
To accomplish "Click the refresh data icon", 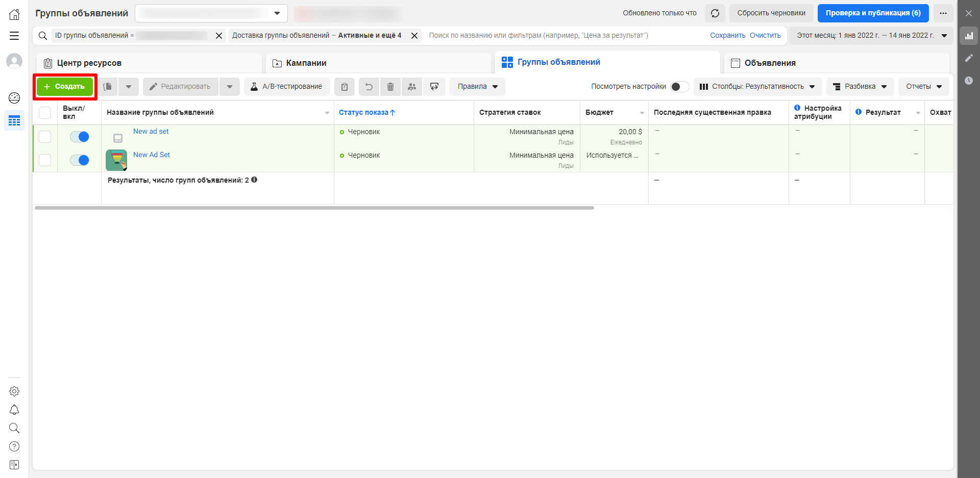I will click(x=715, y=13).
